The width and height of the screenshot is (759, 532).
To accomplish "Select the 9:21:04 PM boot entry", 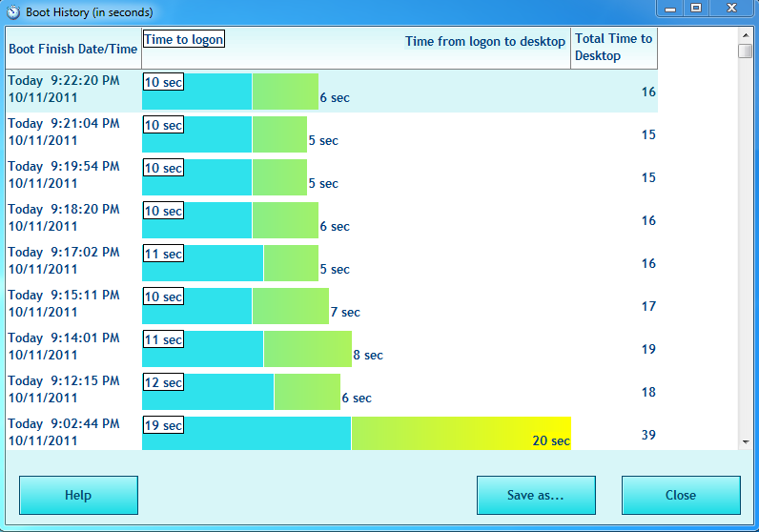I will click(332, 134).
